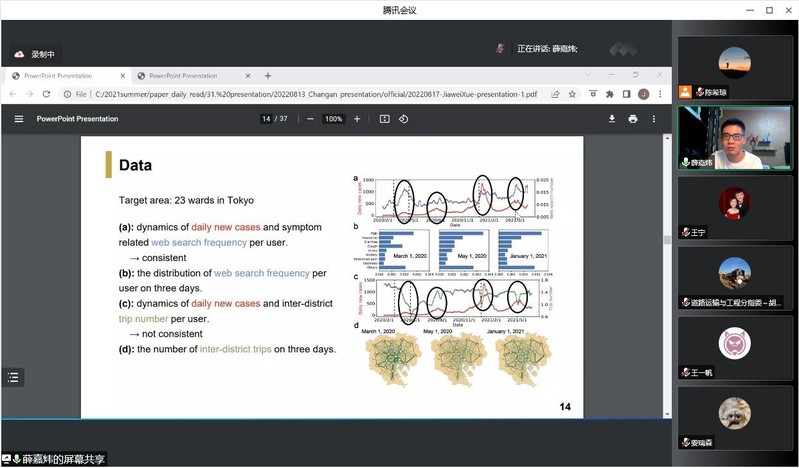Zoom out of the PDF page
Viewport: 799px width, 468px height.
310,118
